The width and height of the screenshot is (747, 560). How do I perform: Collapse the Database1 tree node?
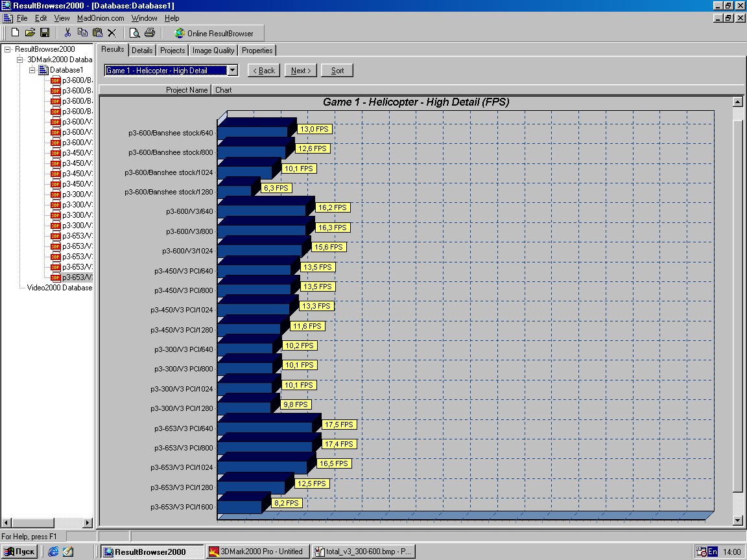[x=32, y=70]
